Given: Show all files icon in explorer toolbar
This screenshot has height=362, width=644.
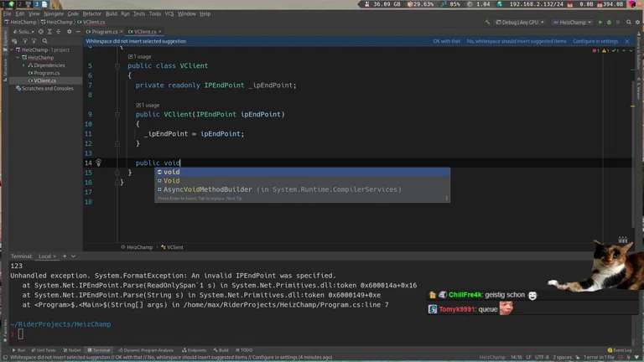Looking at the screenshot, I should [14, 41].
